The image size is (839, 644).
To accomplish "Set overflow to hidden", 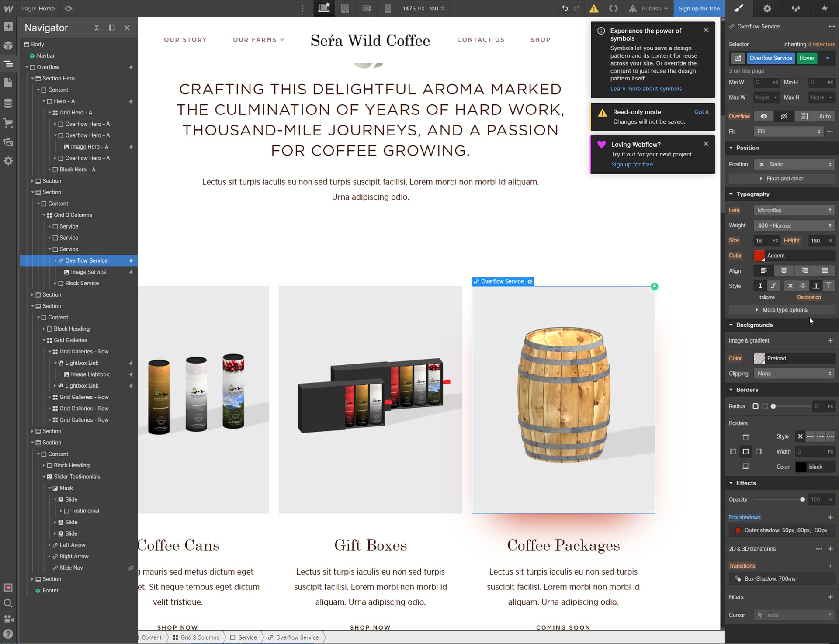I will [x=784, y=116].
